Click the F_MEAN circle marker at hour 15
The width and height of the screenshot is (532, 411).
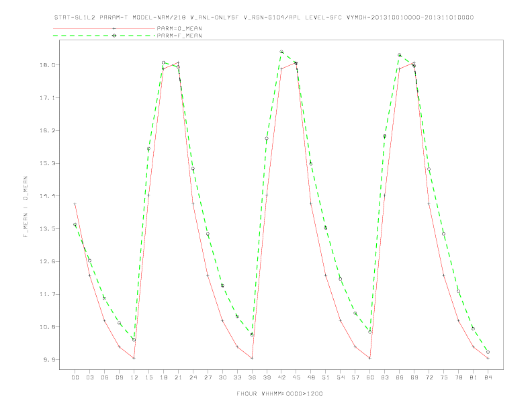pyautogui.click(x=148, y=149)
